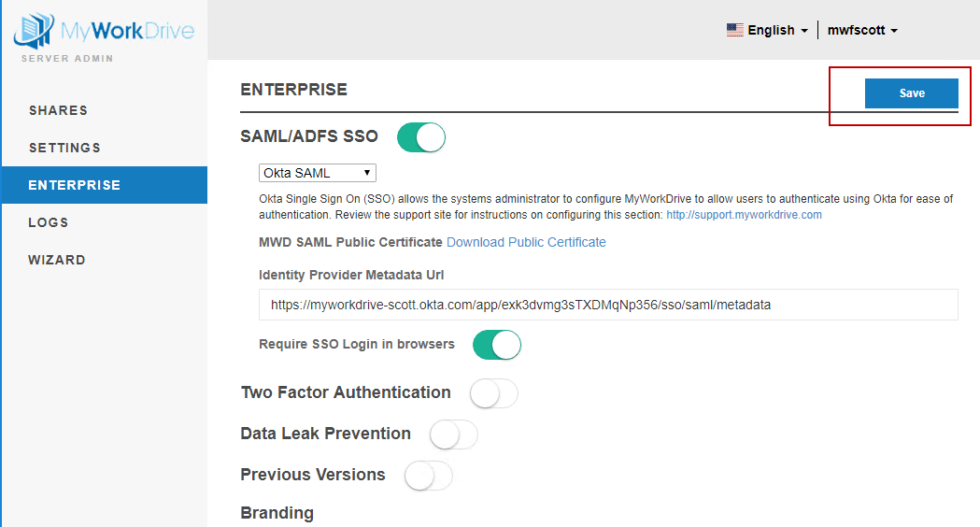Enable Two Factor Authentication
The image size is (980, 527).
[x=493, y=393]
